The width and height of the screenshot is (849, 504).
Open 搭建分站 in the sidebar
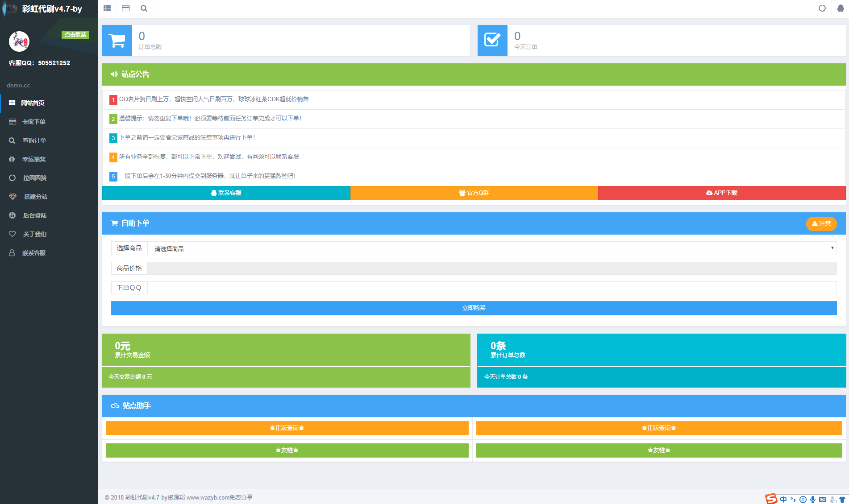tap(49, 197)
